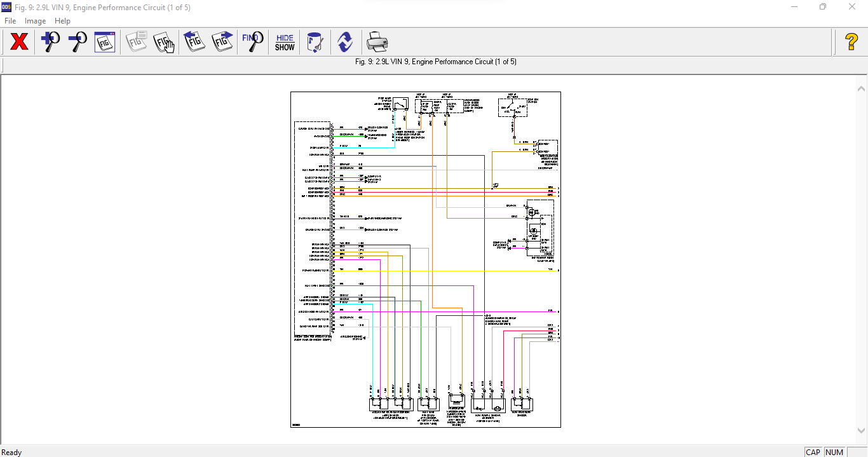Select the figure hand pan tool
Screen dimensions: 868x457
pyautogui.click(x=164, y=43)
